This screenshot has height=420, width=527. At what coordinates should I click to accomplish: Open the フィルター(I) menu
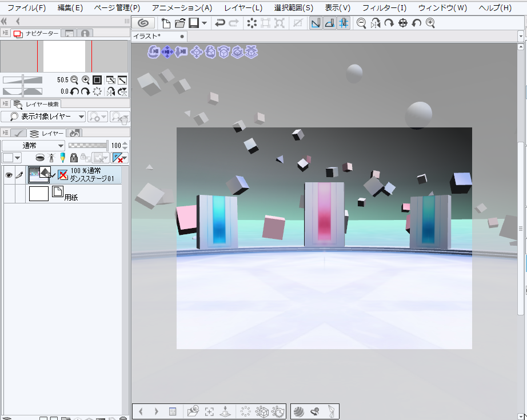pos(384,8)
